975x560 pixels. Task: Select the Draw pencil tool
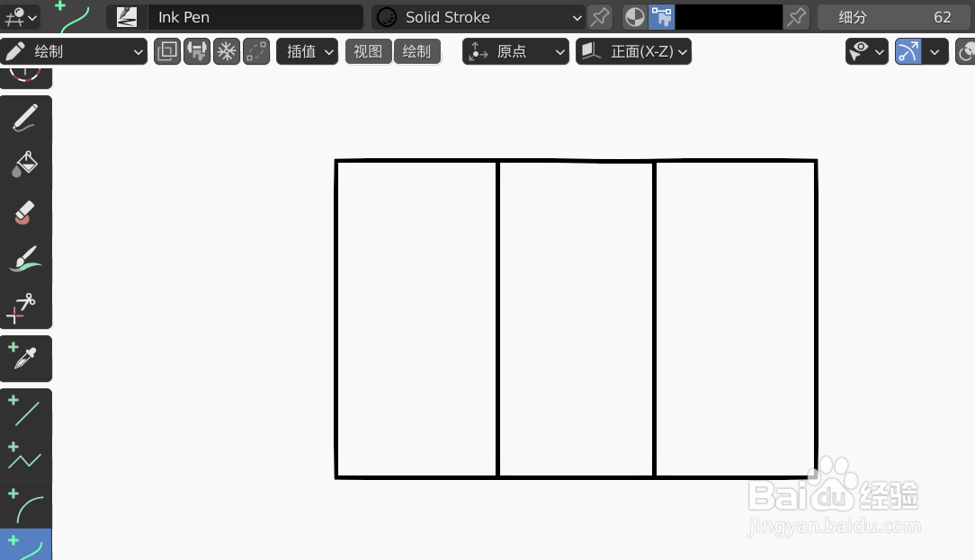coord(25,118)
